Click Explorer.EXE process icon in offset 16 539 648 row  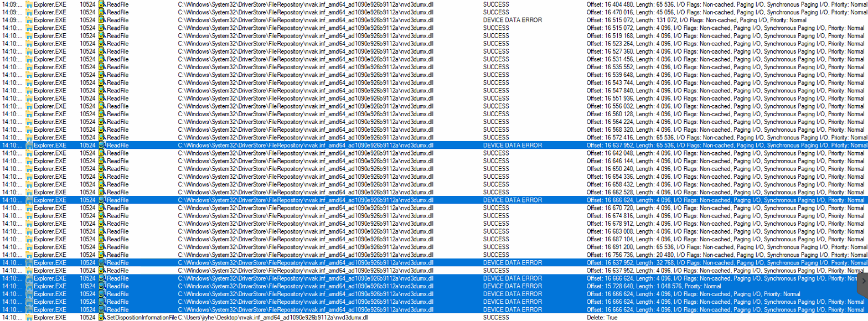[x=29, y=75]
